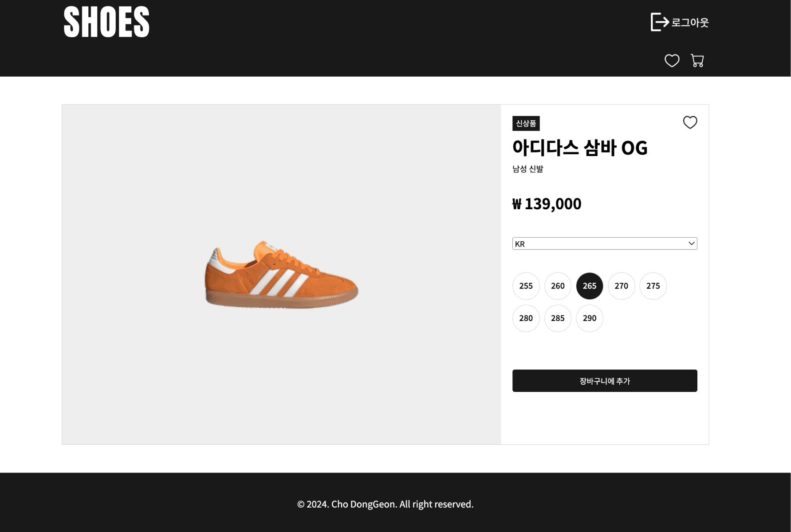Open the KR size region dropdown
Image resolution: width=791 pixels, height=532 pixels.
(x=605, y=243)
